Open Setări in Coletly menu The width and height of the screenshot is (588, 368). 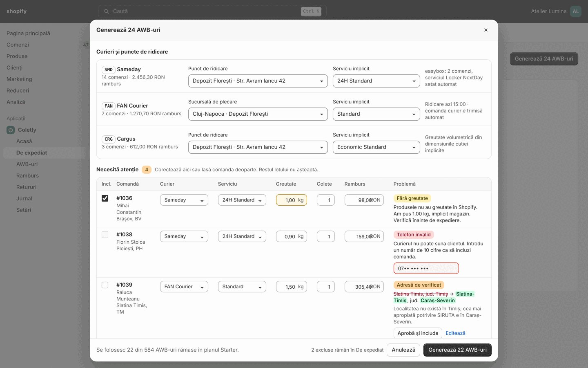click(x=24, y=210)
